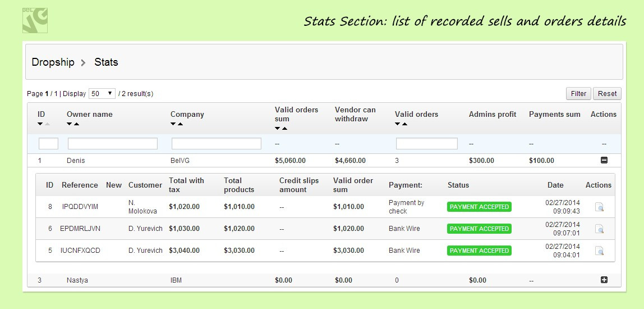
Task: Open the Display results count dropdown
Action: pyautogui.click(x=102, y=94)
